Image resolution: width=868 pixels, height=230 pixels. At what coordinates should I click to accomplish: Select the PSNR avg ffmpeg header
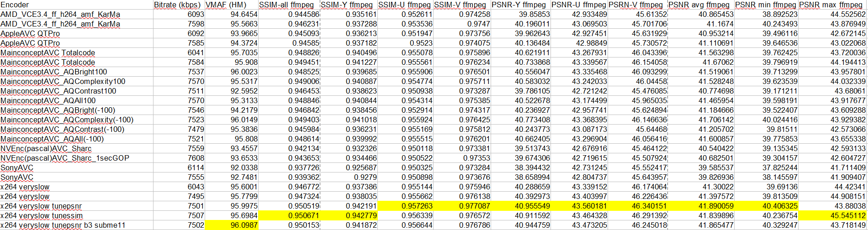point(701,5)
